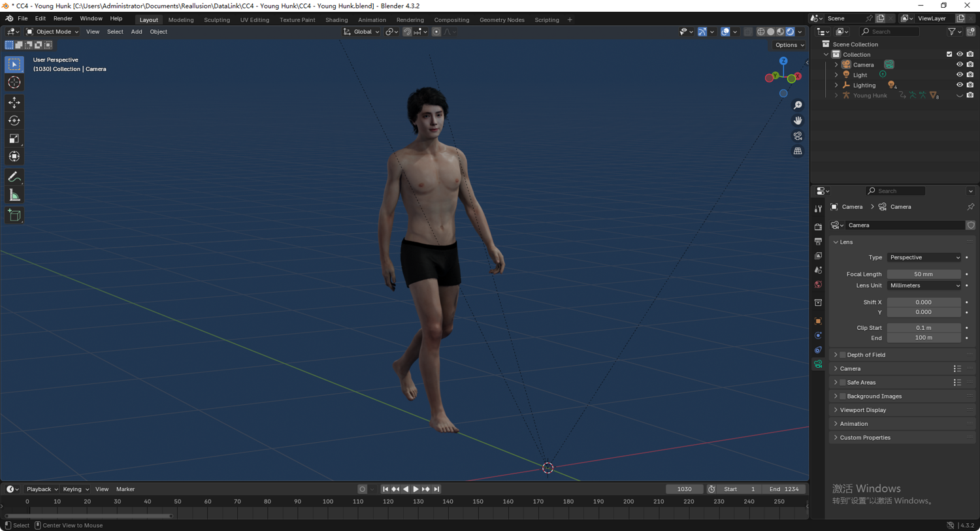Activate the Measure ruler tool
The width and height of the screenshot is (980, 531).
(14, 195)
